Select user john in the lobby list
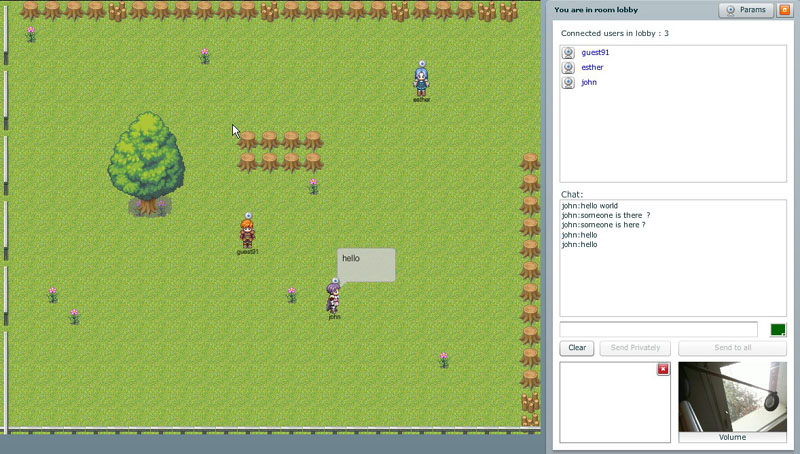The image size is (800, 454). (x=589, y=82)
